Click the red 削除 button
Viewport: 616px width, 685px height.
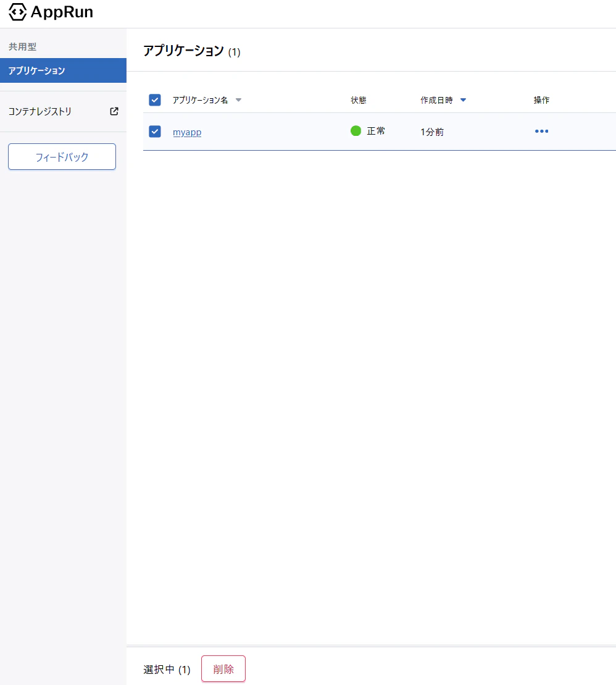pos(223,669)
